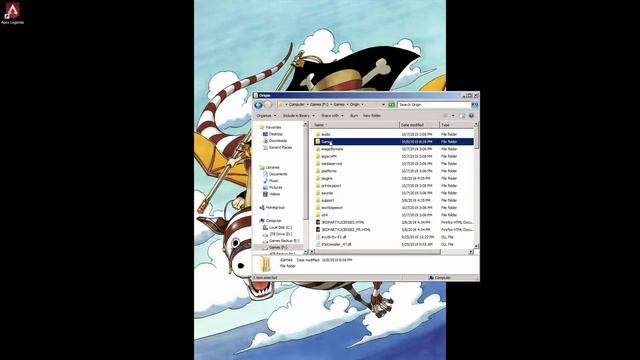This screenshot has height=360, width=640.
Task: Click the sounds folder icon
Action: (318, 193)
